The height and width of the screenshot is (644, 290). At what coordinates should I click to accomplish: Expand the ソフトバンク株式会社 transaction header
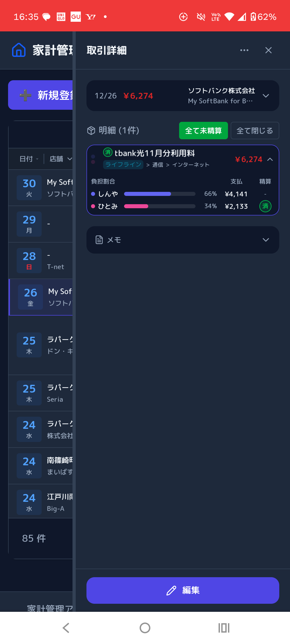(x=266, y=96)
